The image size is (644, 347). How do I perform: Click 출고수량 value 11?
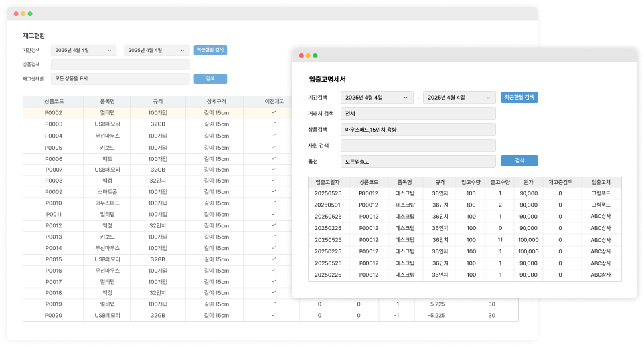tap(500, 240)
